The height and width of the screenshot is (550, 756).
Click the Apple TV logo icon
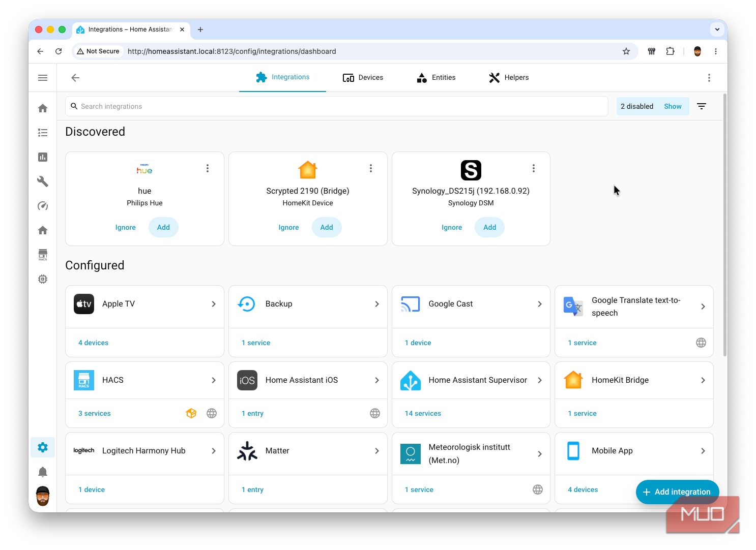(x=84, y=304)
